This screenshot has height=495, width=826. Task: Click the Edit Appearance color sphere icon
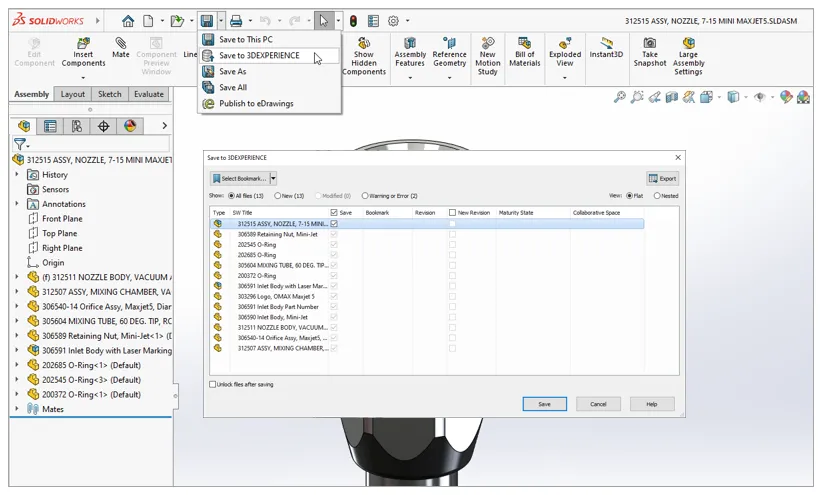point(786,97)
